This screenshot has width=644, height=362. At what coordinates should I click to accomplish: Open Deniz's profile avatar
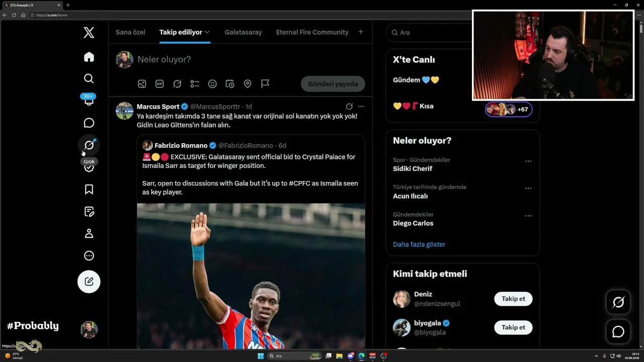click(x=401, y=299)
